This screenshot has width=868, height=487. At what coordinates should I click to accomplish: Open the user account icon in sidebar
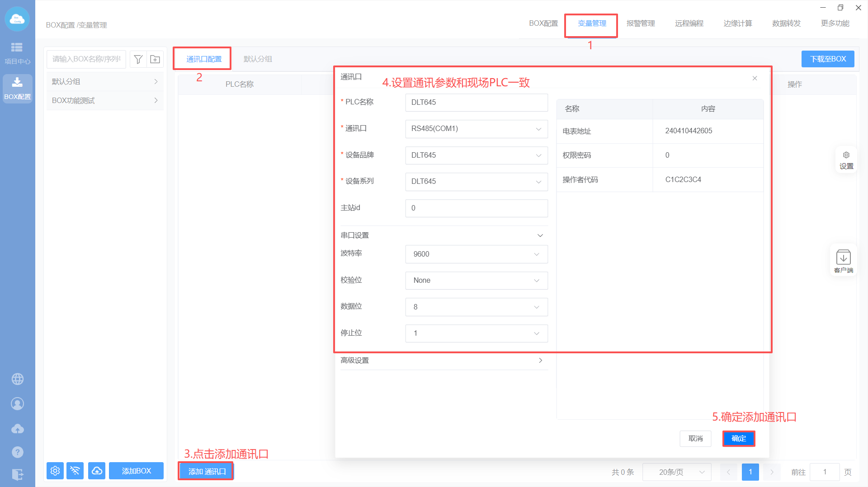pyautogui.click(x=18, y=403)
